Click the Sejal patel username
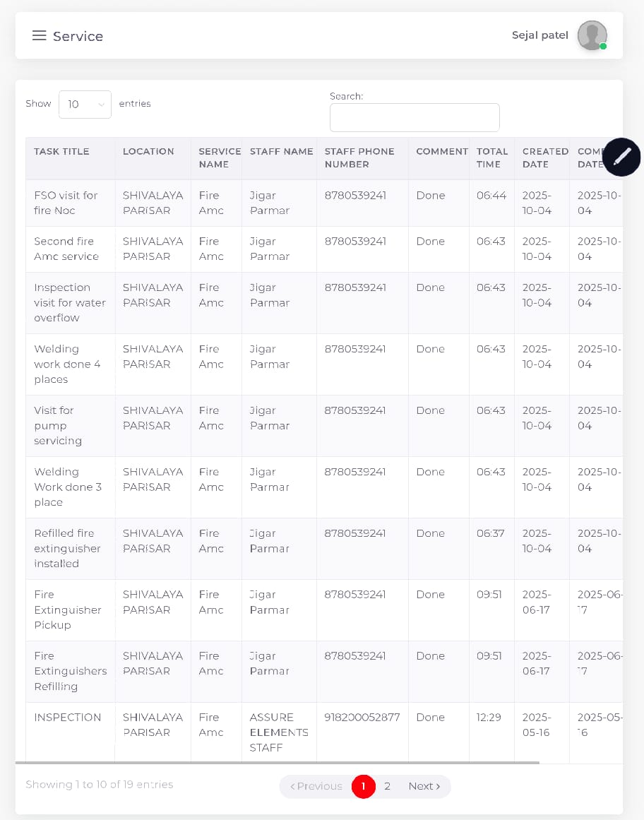This screenshot has width=644, height=820. point(539,35)
